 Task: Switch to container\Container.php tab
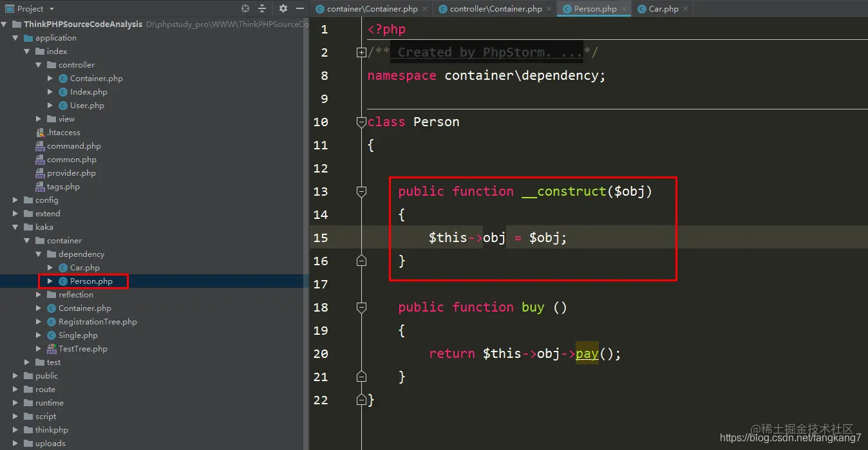[372, 9]
